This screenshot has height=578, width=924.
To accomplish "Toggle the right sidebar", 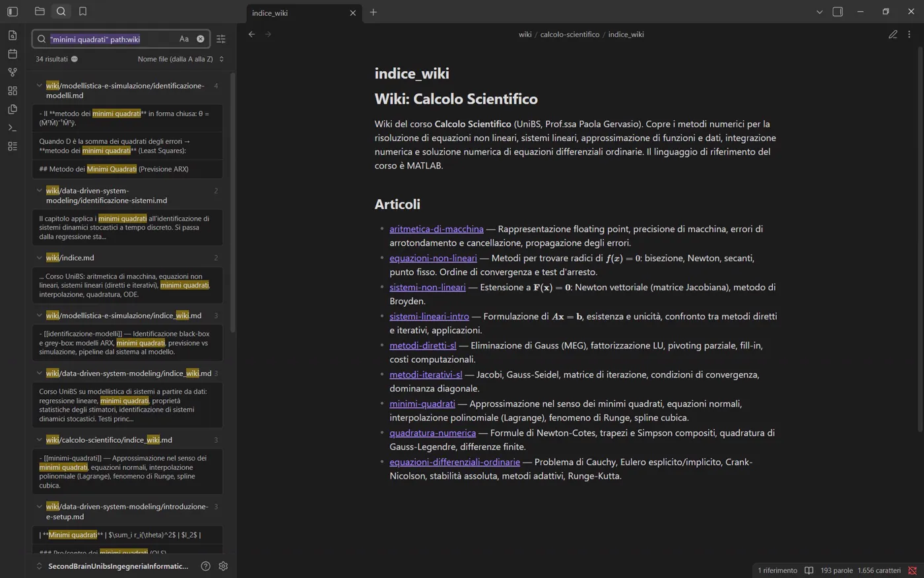I will 838,11.
